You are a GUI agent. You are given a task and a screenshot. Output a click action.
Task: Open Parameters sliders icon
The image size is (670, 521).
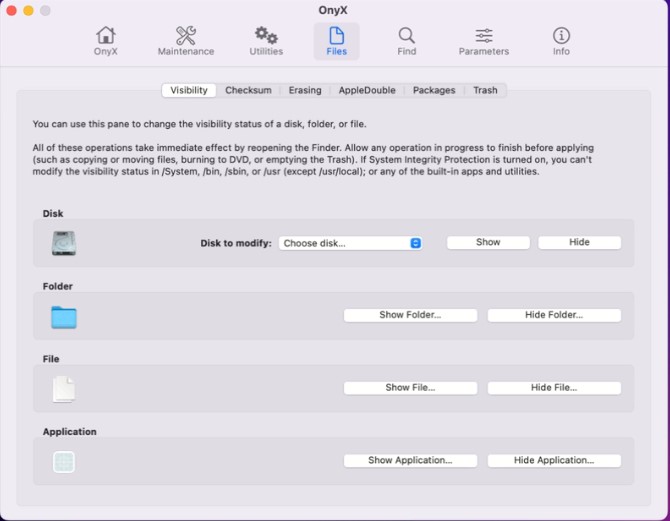483,41
